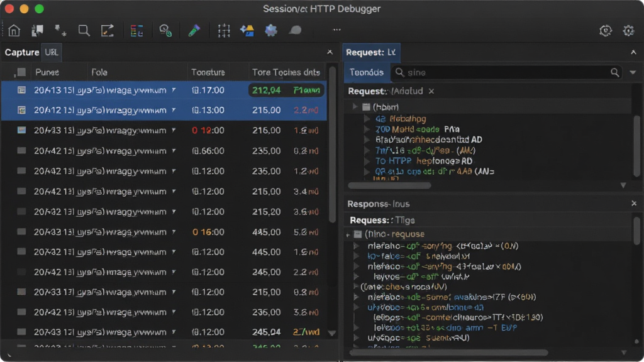Click the blue image icon of the 216,00 row

[21, 130]
